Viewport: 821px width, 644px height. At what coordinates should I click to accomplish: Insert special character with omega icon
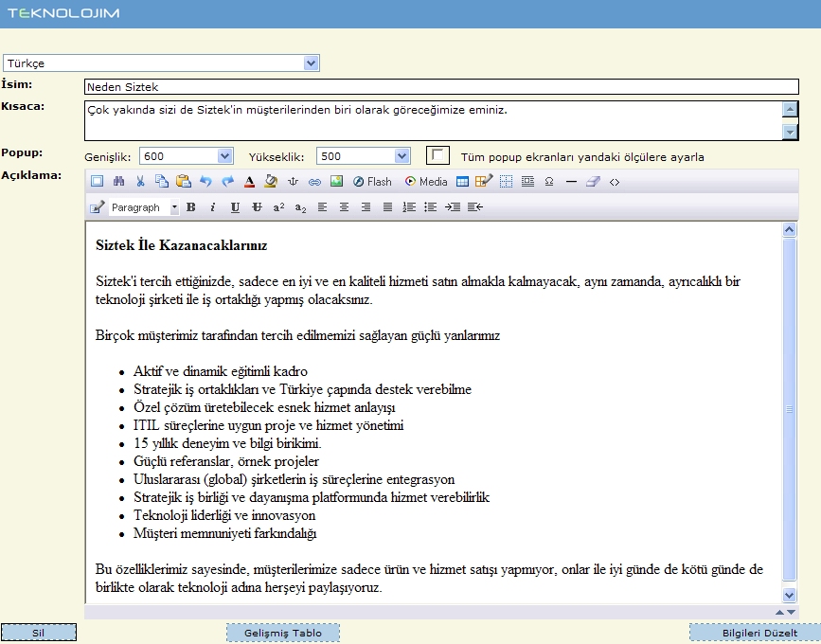click(x=549, y=182)
